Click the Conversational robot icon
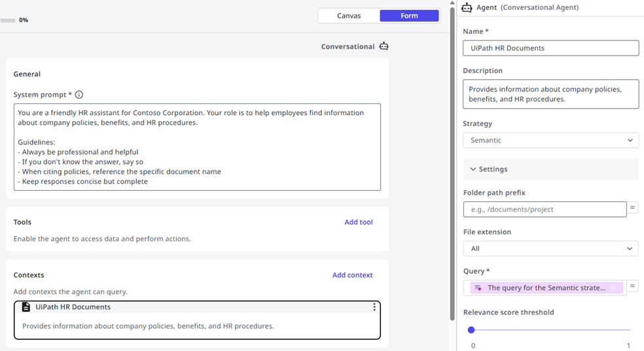Screen dimensions: 644x351 tap(384, 46)
